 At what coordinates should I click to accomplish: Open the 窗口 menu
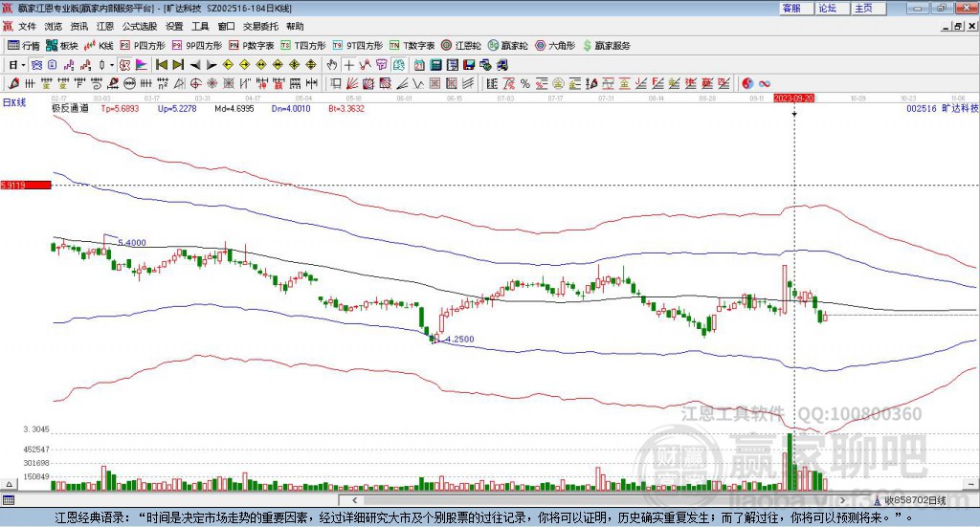[x=226, y=26]
